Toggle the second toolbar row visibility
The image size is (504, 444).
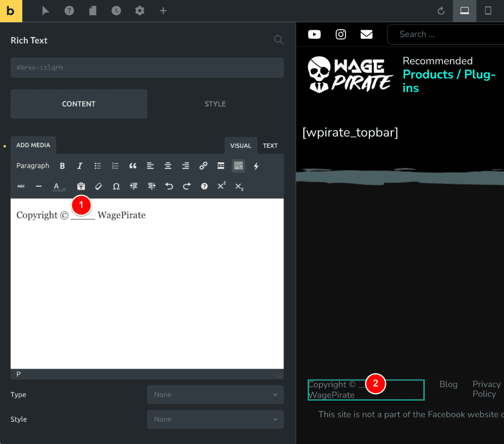click(238, 166)
